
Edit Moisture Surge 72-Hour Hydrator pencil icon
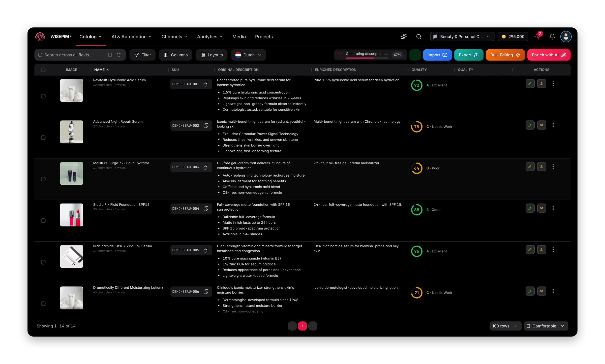(530, 167)
